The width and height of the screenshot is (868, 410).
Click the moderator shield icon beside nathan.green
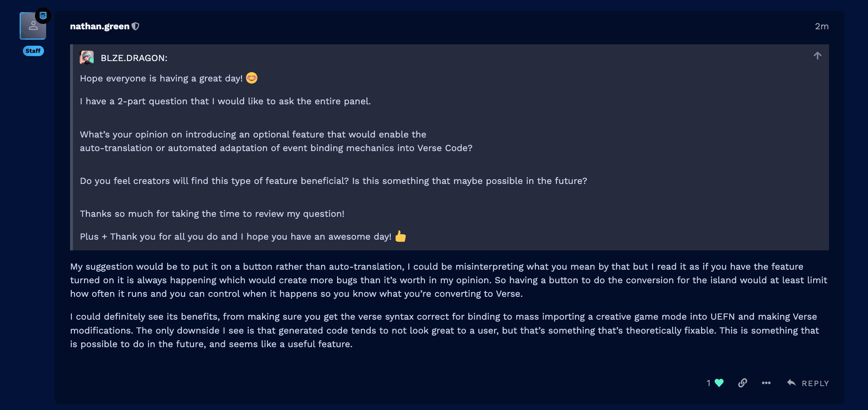pos(135,26)
